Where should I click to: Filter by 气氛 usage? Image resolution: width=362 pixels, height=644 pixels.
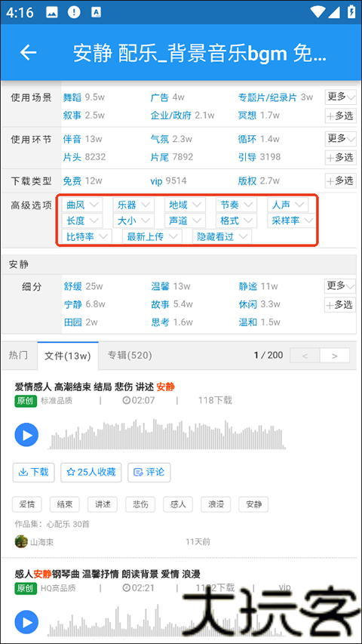[x=160, y=139]
